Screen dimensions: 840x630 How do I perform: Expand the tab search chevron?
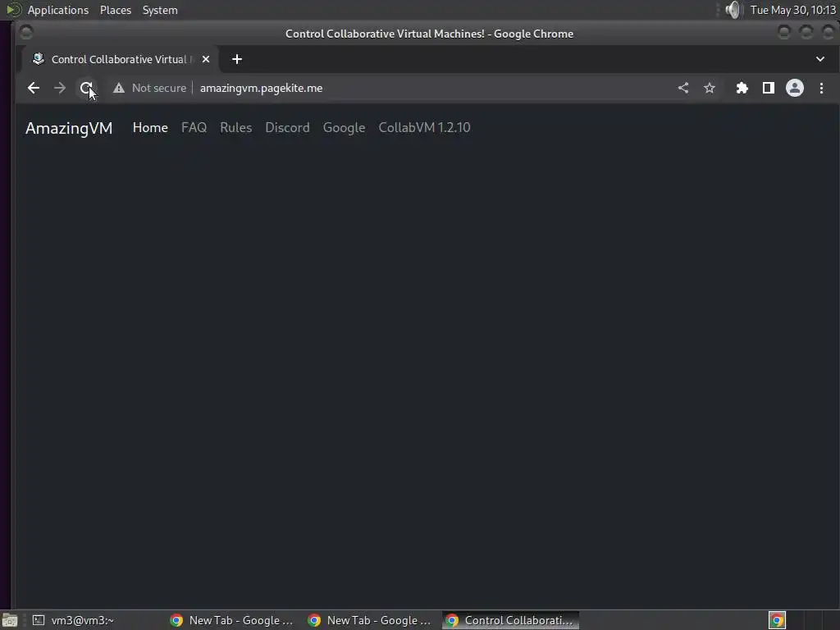(820, 59)
